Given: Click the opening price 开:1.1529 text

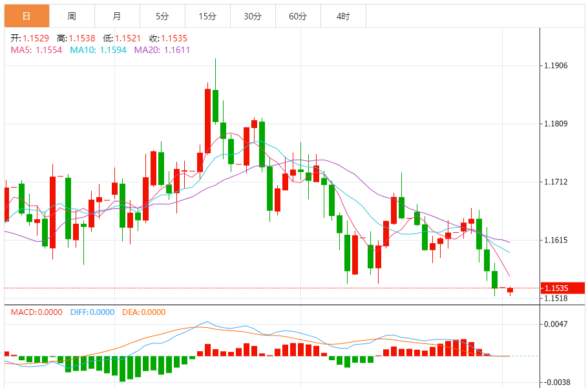Looking at the screenshot, I should [x=30, y=39].
